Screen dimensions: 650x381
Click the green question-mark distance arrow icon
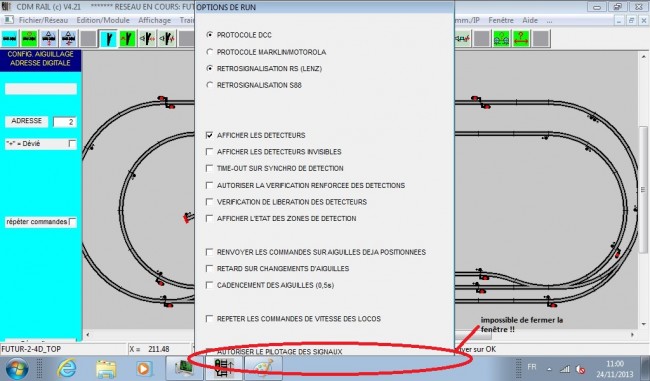pyautogui.click(x=521, y=39)
